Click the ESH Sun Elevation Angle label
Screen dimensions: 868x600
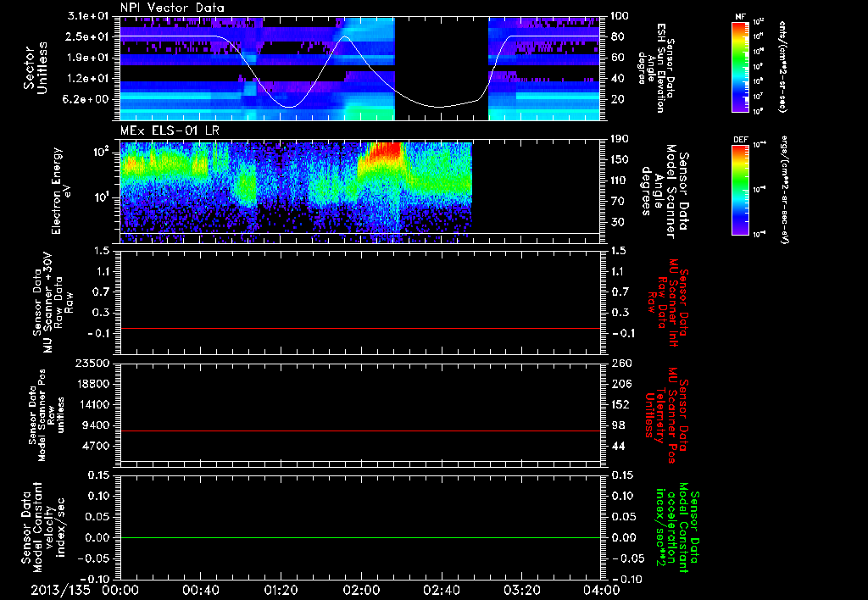[x=657, y=68]
